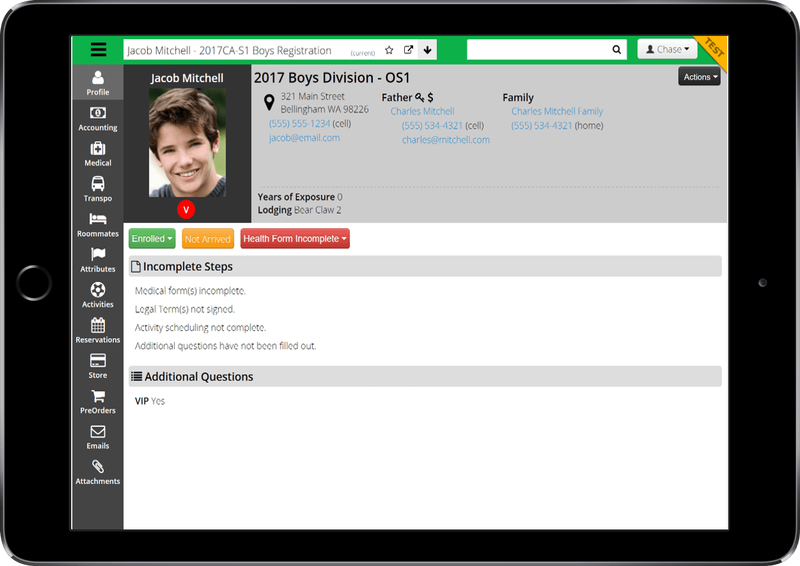Image resolution: width=800 pixels, height=566 pixels.
Task: Click the search magnifier icon
Action: 616,50
